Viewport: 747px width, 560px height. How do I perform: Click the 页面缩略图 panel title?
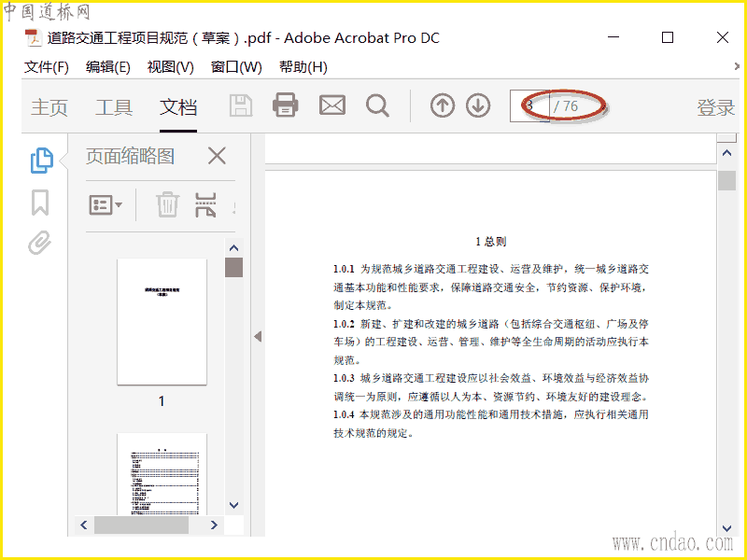130,156
